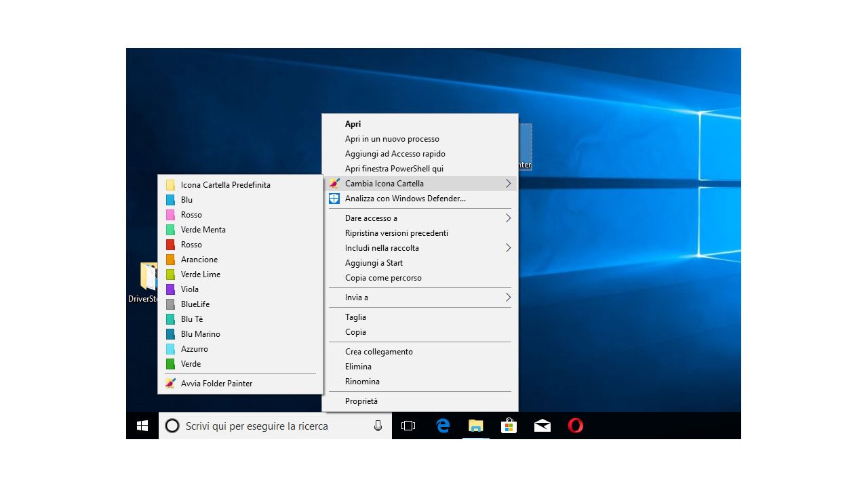Click Proprietà in the context menu
The height and width of the screenshot is (488, 868).
361,401
